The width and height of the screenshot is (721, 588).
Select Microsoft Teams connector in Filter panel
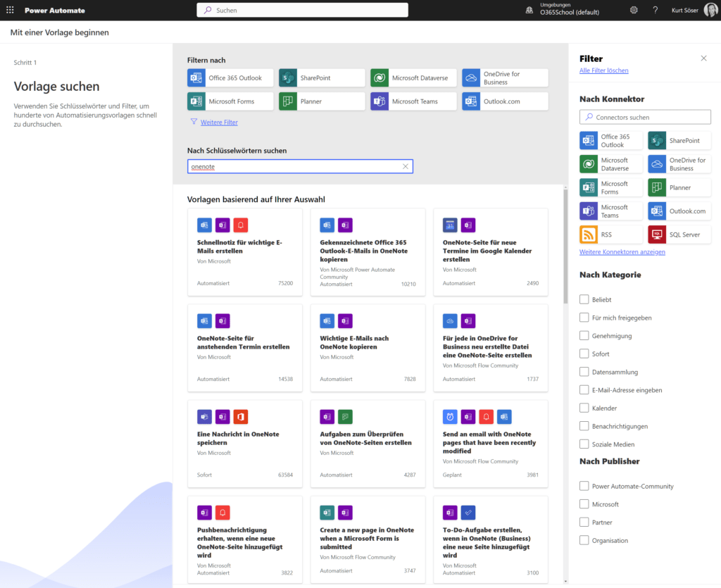[x=610, y=211]
